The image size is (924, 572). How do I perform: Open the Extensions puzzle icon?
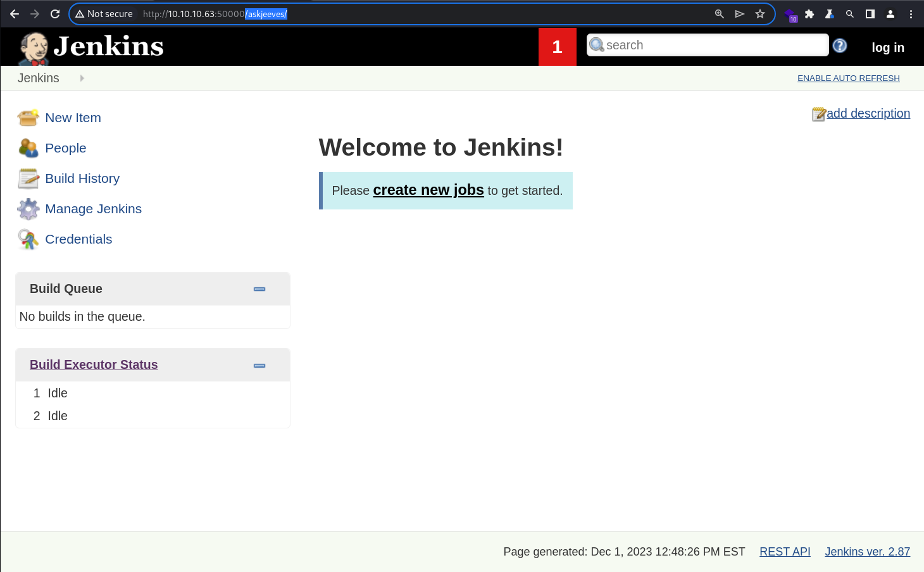pyautogui.click(x=809, y=14)
